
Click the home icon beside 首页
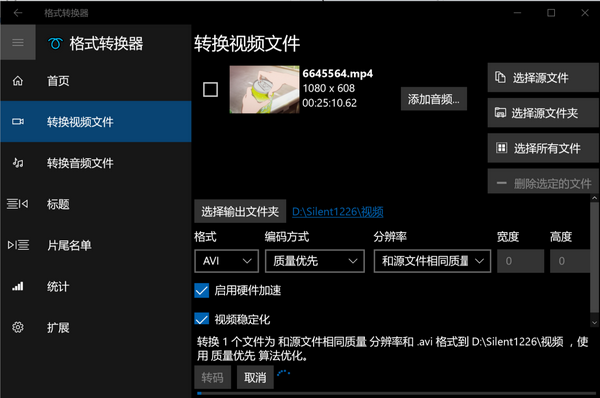[x=18, y=81]
